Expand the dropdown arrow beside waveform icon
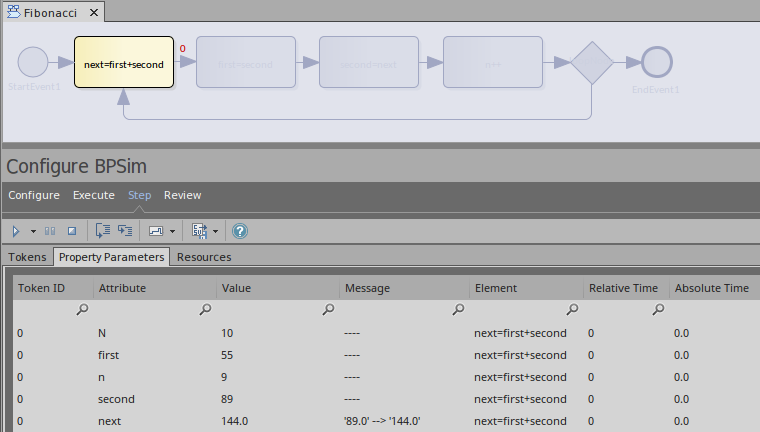This screenshot has height=432, width=760. coord(173,231)
